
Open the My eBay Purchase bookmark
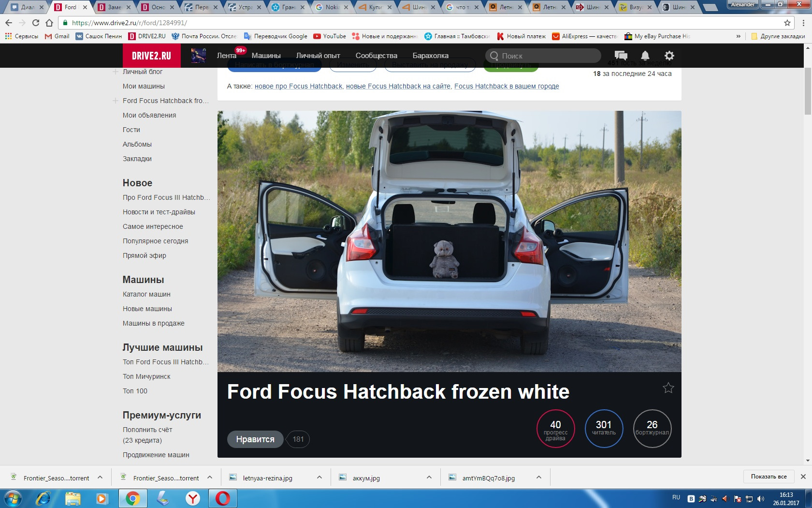tap(657, 36)
